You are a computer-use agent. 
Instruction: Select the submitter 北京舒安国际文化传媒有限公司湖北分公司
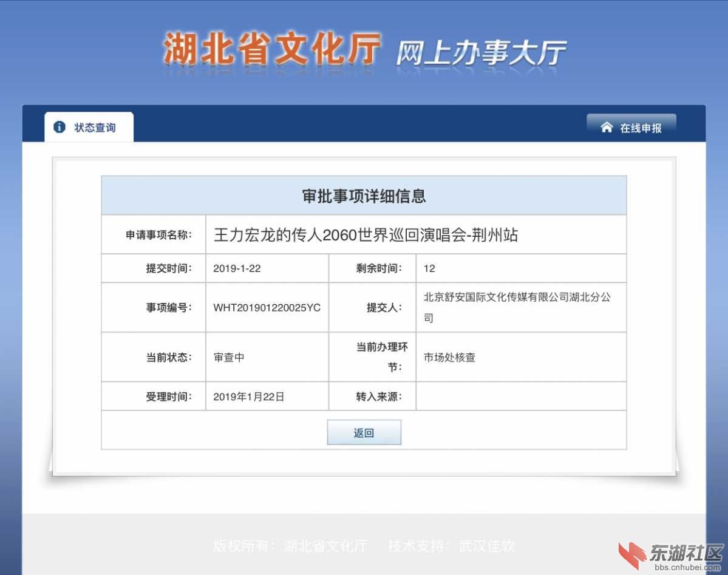coord(517,307)
